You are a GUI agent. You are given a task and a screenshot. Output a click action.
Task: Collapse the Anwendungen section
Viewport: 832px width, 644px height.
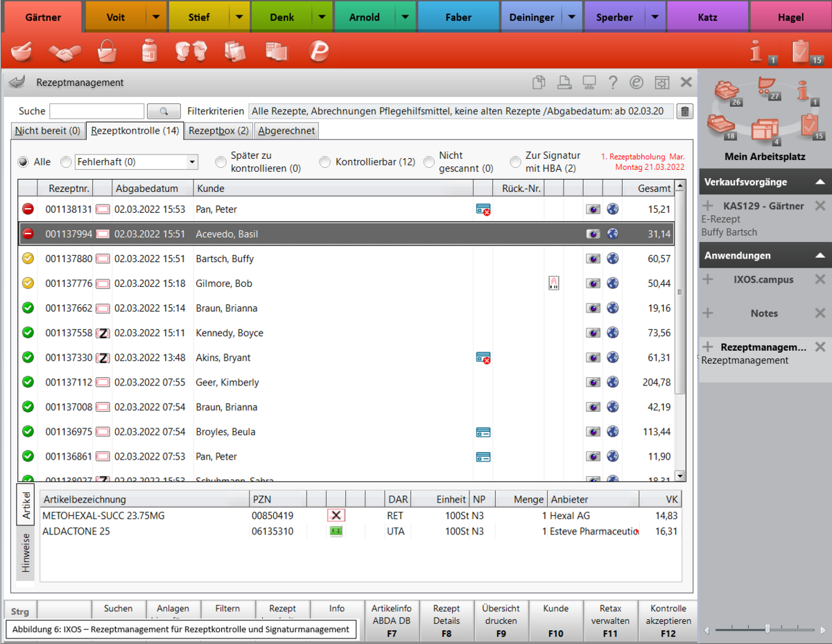tap(820, 256)
